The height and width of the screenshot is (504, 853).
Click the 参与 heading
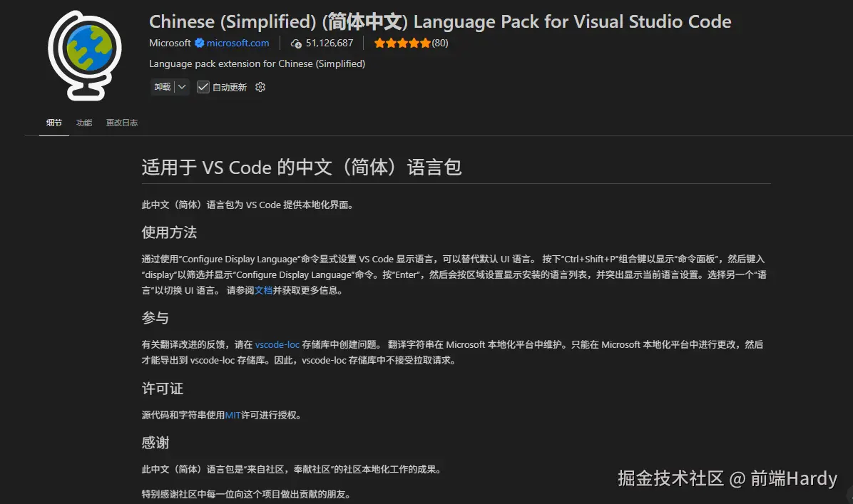point(155,318)
